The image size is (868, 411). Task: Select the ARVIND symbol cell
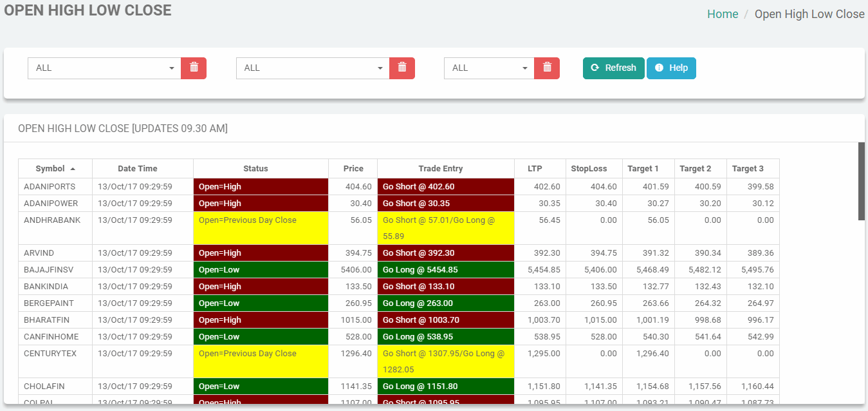tap(55, 253)
